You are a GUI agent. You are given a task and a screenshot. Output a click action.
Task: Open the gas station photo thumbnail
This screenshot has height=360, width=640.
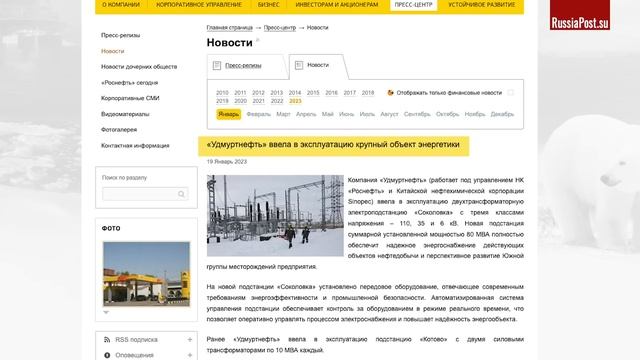[x=147, y=274]
